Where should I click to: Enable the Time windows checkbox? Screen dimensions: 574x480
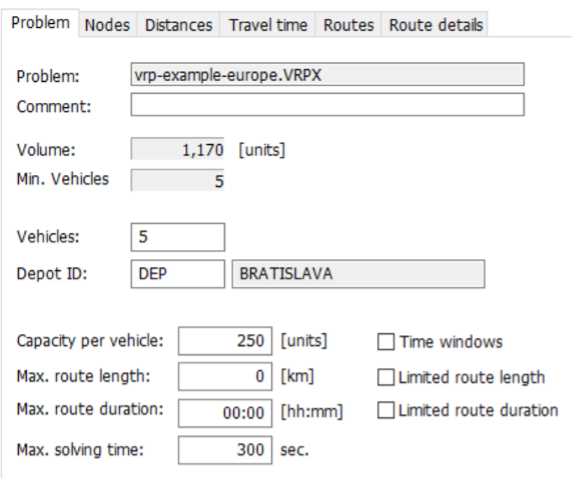(386, 342)
